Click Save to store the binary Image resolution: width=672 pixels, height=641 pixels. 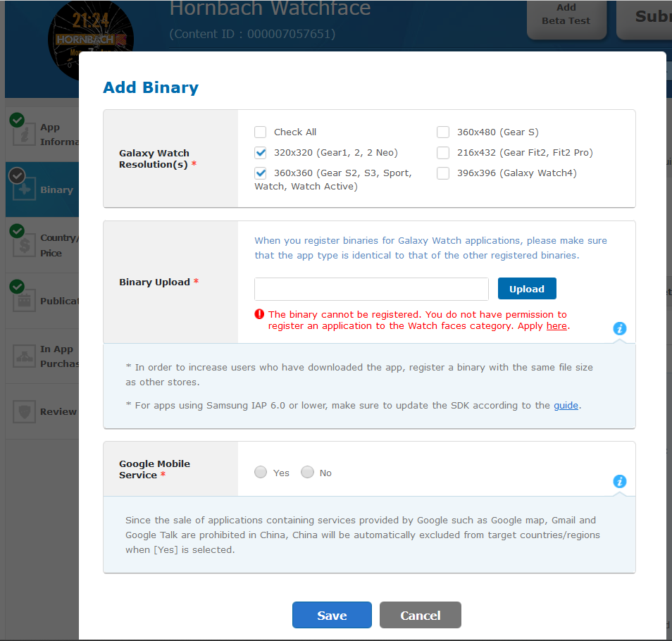pyautogui.click(x=332, y=615)
